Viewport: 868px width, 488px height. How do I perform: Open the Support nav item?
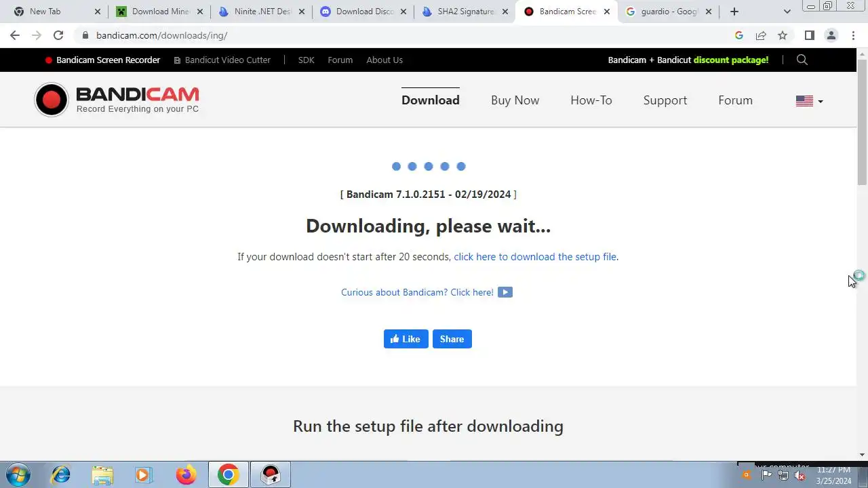665,100
